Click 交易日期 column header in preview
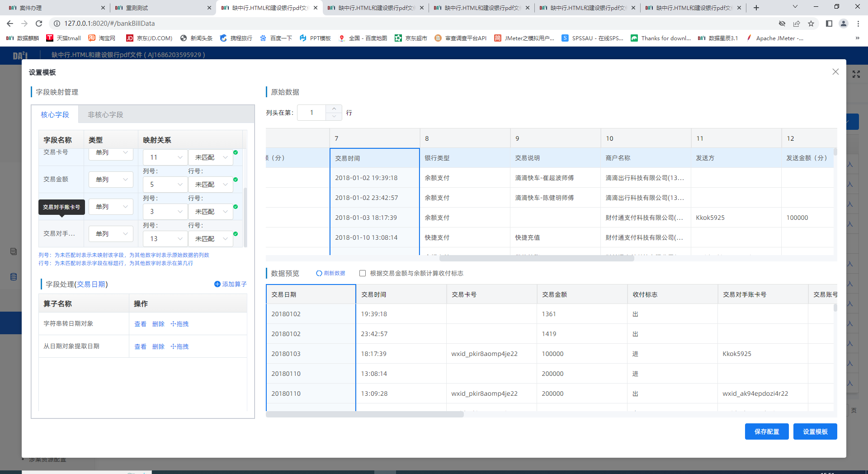Viewport: 868px width, 474px height. (x=311, y=294)
